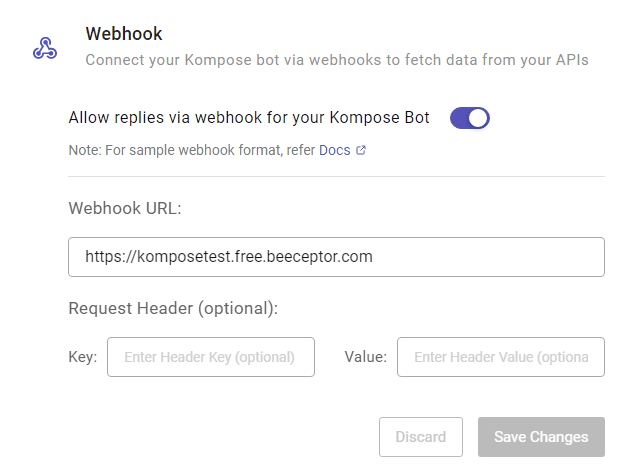Toggle the webhook replies switch off
The height and width of the screenshot is (465, 629).
tap(470, 118)
